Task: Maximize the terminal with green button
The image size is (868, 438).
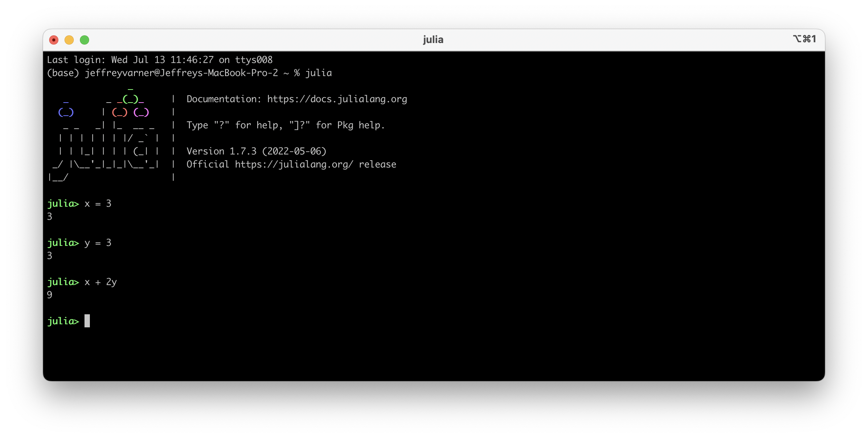Action: (84, 40)
